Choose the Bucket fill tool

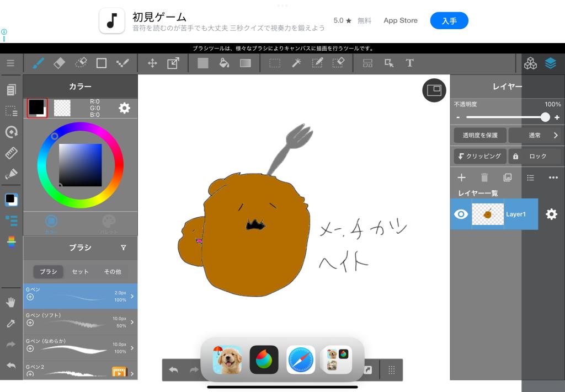[x=224, y=63]
